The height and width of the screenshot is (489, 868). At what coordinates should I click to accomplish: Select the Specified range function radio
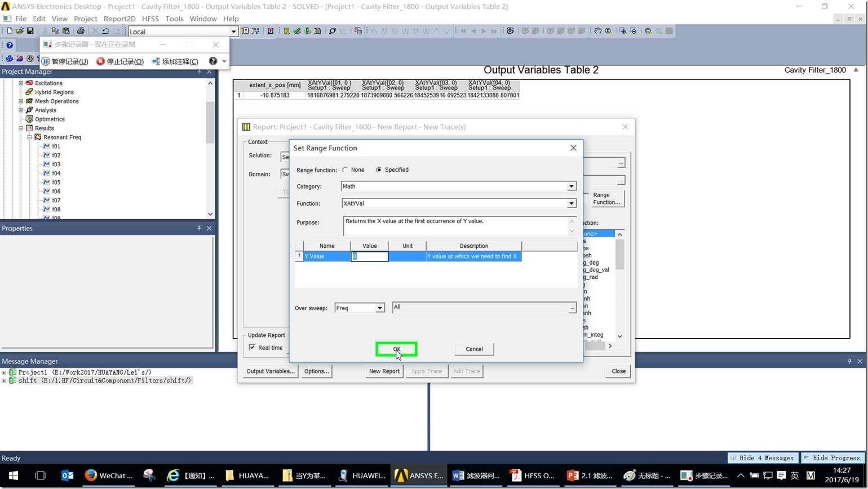pyautogui.click(x=379, y=170)
